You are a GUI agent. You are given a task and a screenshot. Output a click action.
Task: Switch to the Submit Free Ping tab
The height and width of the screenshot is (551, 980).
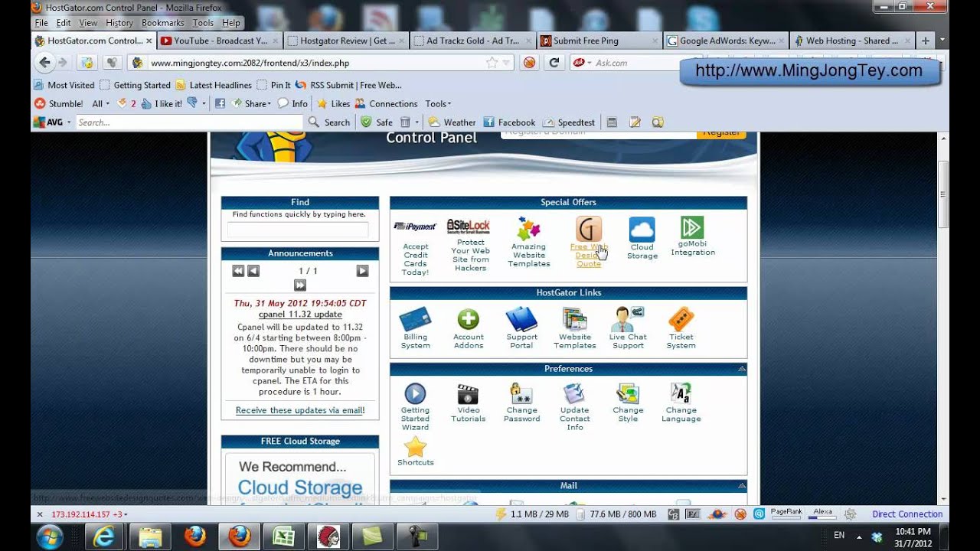[x=599, y=41]
